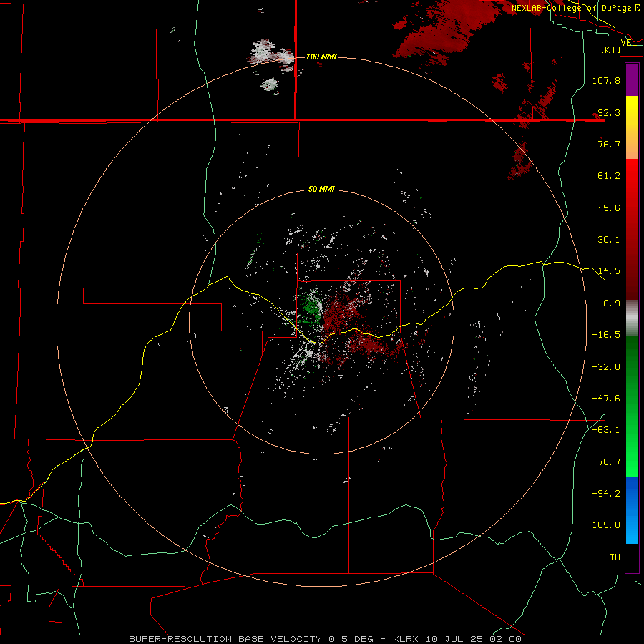Screen dimensions: 644x644
Task: Select the 30.1 value on the velocity scale
Action: (609, 240)
